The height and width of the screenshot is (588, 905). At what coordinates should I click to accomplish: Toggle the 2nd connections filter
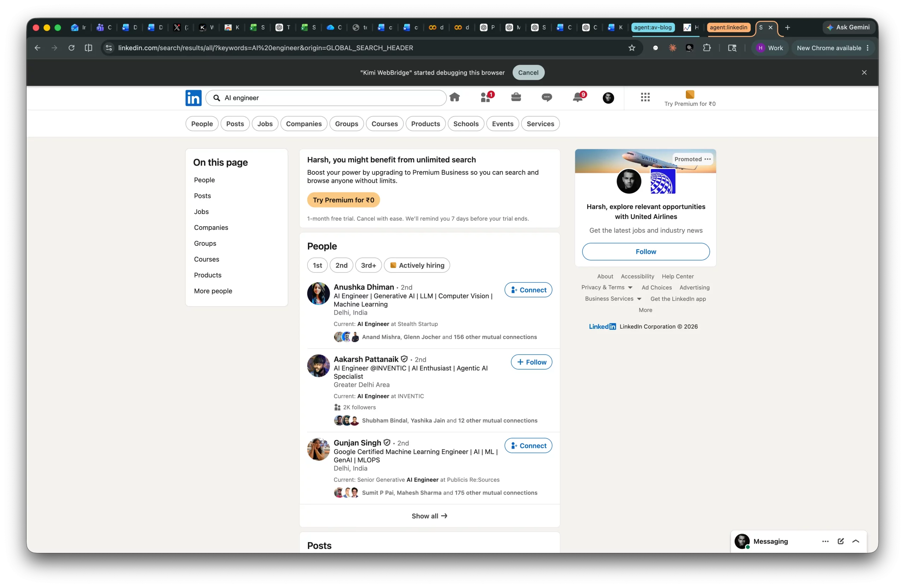341,265
